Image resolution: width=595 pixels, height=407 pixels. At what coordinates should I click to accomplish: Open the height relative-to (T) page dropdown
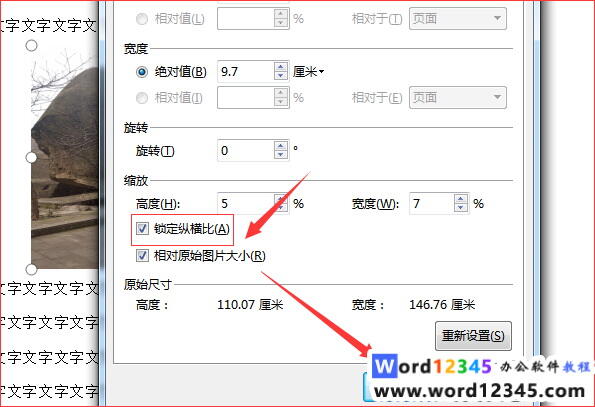click(x=458, y=19)
